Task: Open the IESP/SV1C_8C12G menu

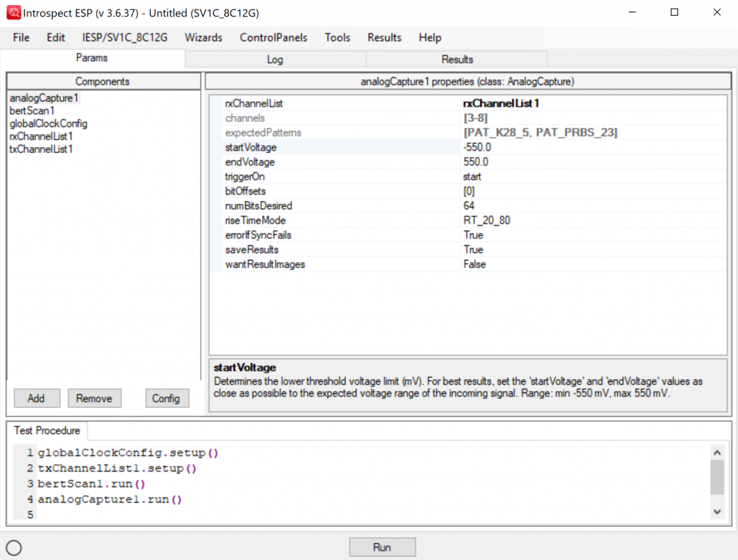Action: click(124, 37)
